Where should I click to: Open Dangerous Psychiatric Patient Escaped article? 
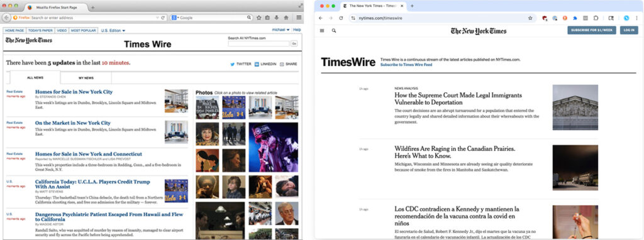[109, 217]
